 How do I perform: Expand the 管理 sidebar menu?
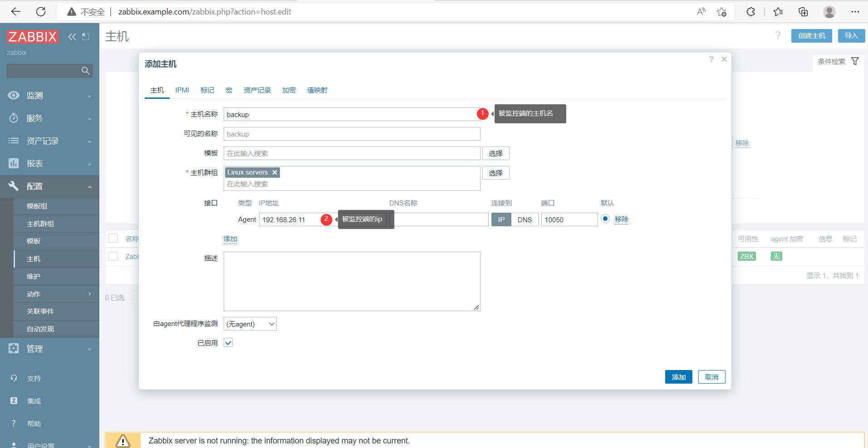[50, 349]
